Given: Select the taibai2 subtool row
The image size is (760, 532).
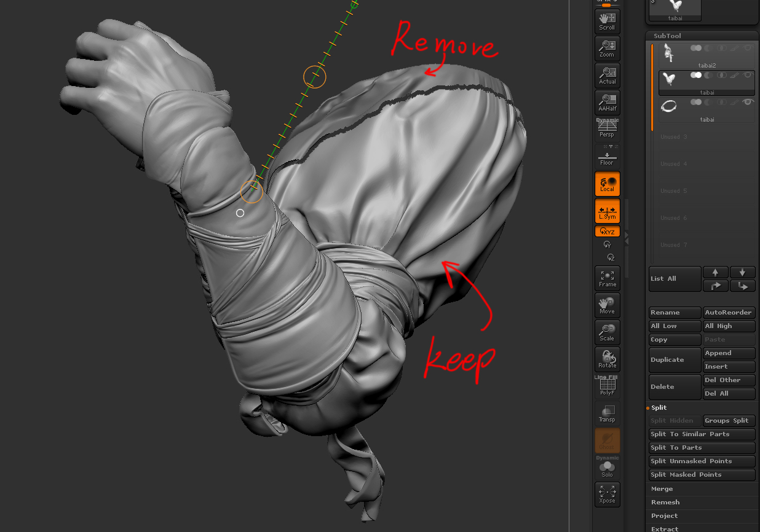Looking at the screenshot, I should (707, 55).
